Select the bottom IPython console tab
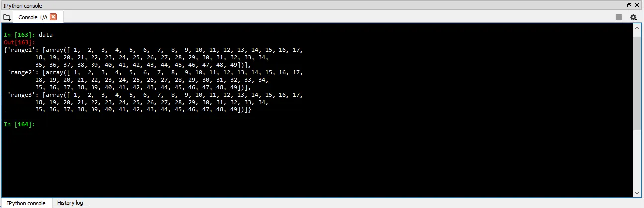Image resolution: width=644 pixels, height=208 pixels. (26, 203)
